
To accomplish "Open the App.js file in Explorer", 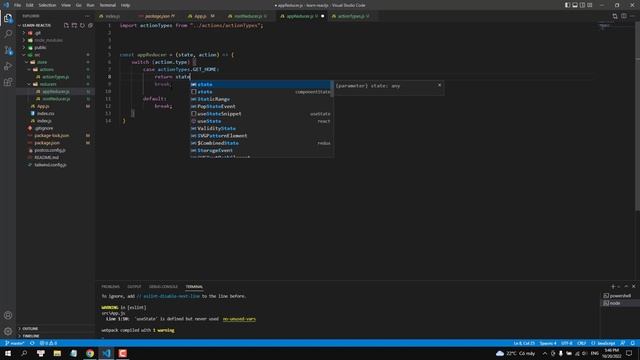I will 43,106.
